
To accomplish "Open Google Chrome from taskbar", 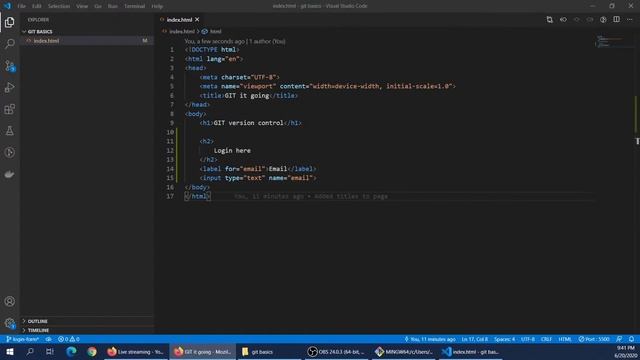I will [x=92, y=351].
